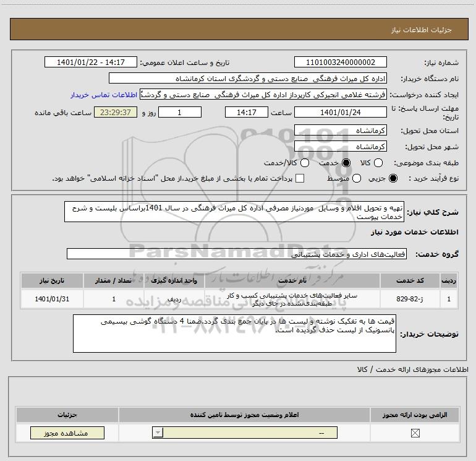This screenshot has width=476, height=461.
Task: Toggle the اسناد خزانه اسلامی payment checkbox
Action: 300,178
